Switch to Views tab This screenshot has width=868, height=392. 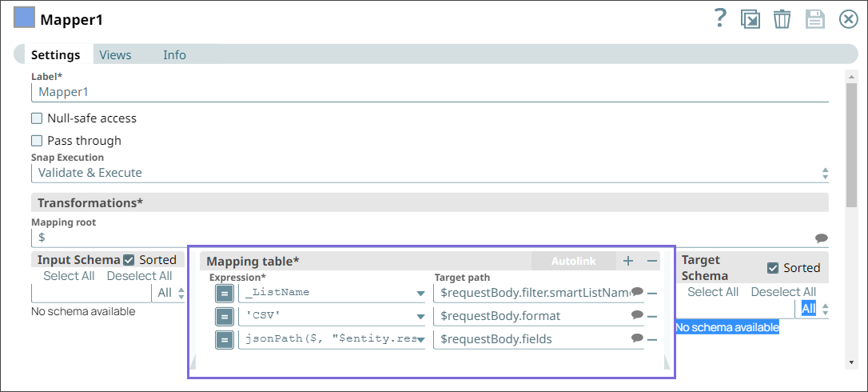pos(115,55)
